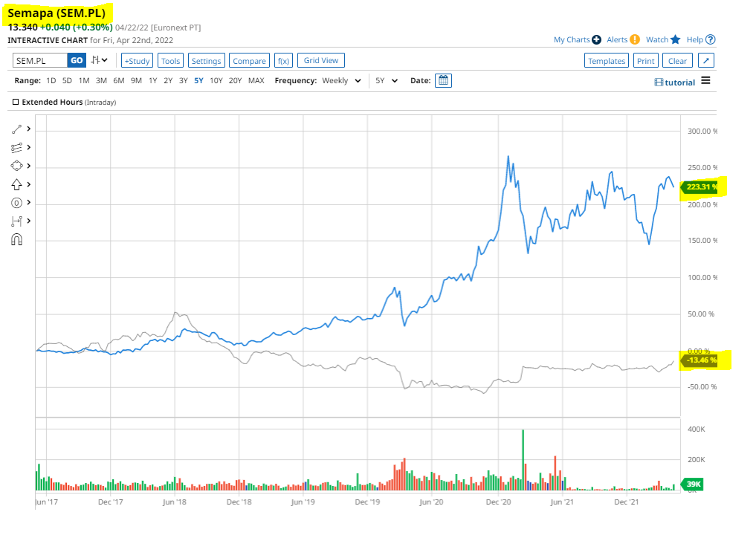Open the My Charts link
This screenshot has height=535, width=756.
click(572, 39)
